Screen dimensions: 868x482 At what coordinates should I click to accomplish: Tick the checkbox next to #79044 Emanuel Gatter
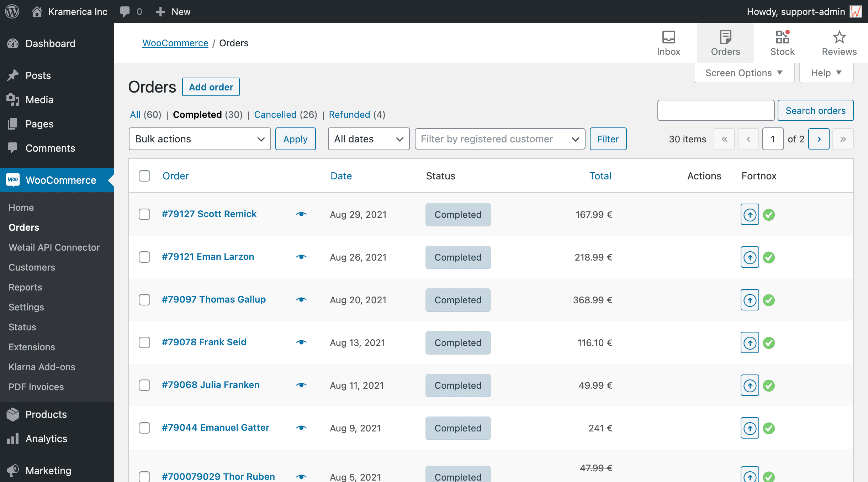(144, 428)
